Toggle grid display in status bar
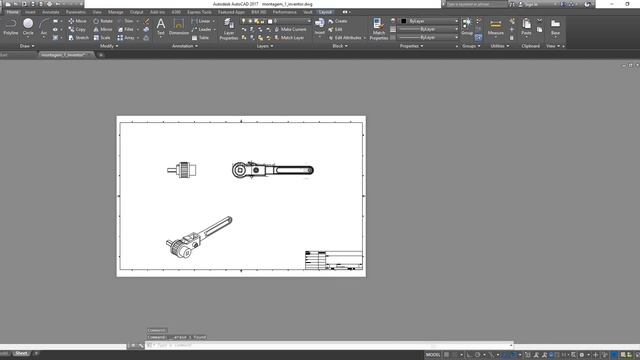Screen dimensions: 640x360 coord(447,355)
